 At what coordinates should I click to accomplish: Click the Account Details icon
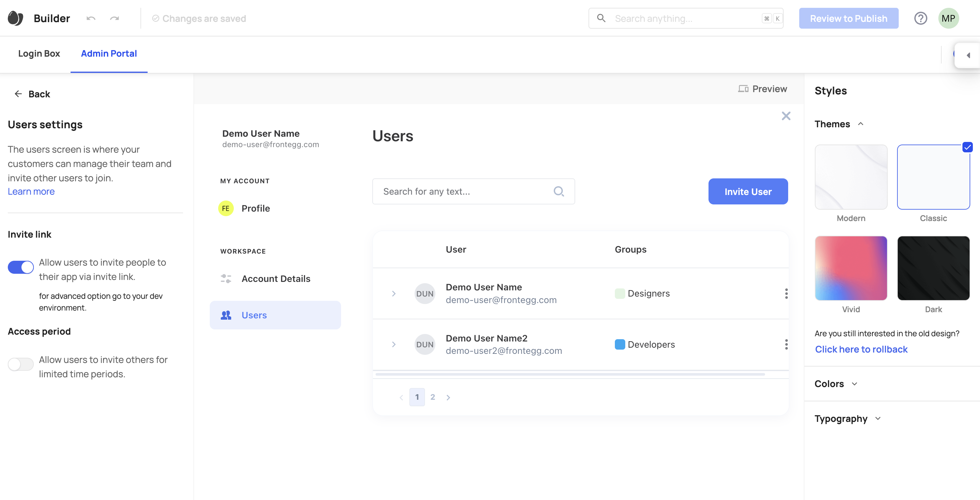pos(226,278)
